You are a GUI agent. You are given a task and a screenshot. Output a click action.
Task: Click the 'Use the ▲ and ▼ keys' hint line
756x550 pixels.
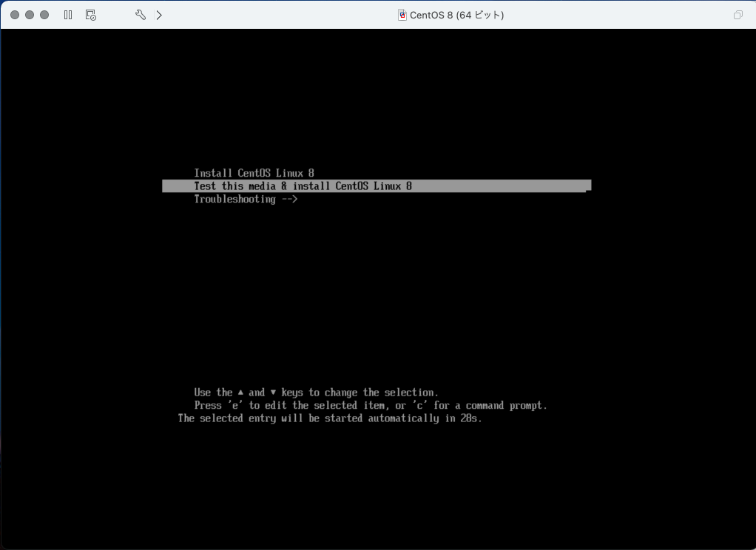(x=317, y=393)
